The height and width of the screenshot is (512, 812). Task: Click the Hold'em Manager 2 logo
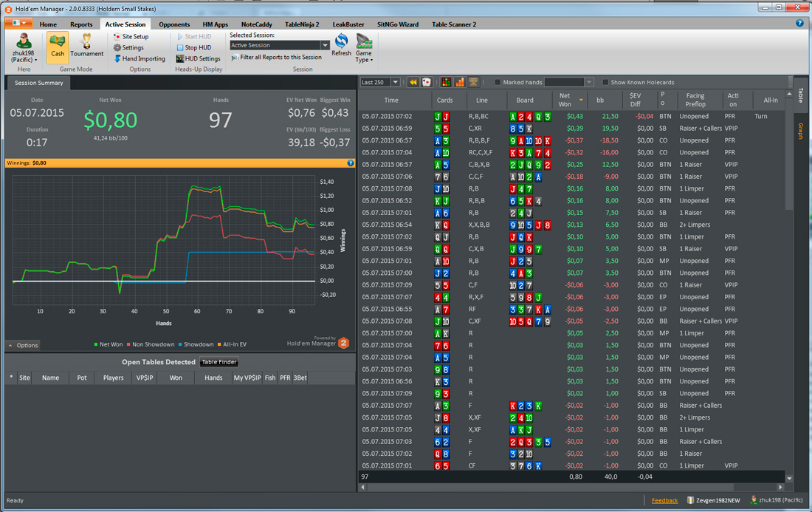(343, 343)
